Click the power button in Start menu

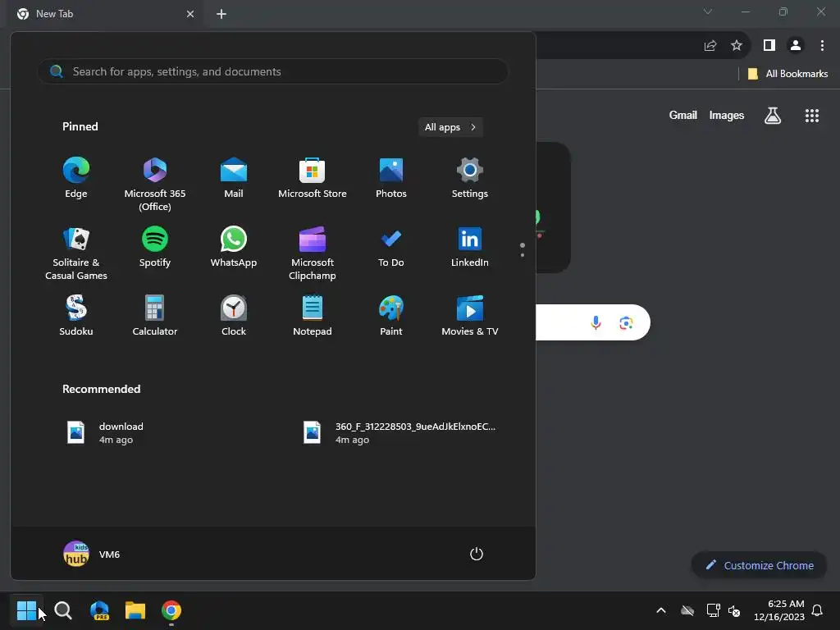click(x=477, y=554)
